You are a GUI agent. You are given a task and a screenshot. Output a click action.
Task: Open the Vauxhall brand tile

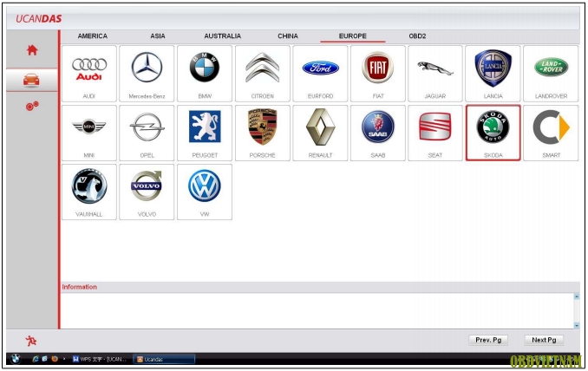point(89,192)
